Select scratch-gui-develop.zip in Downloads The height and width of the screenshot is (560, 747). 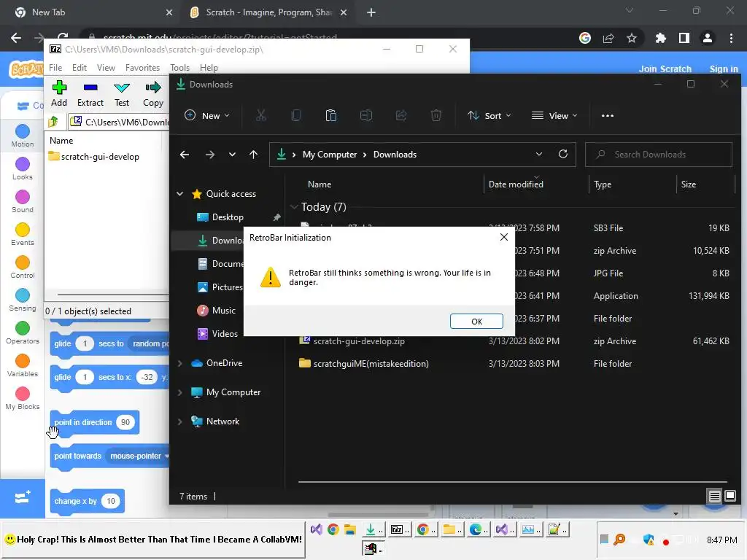352,341
